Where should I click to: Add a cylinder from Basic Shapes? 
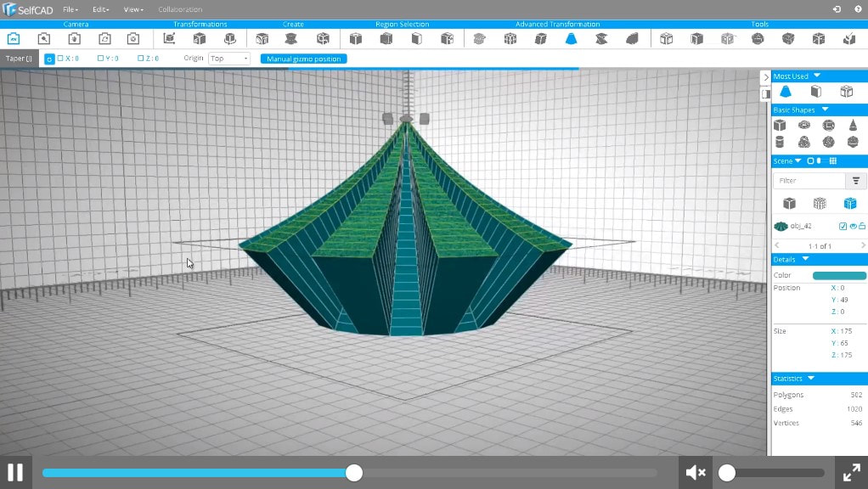point(781,140)
